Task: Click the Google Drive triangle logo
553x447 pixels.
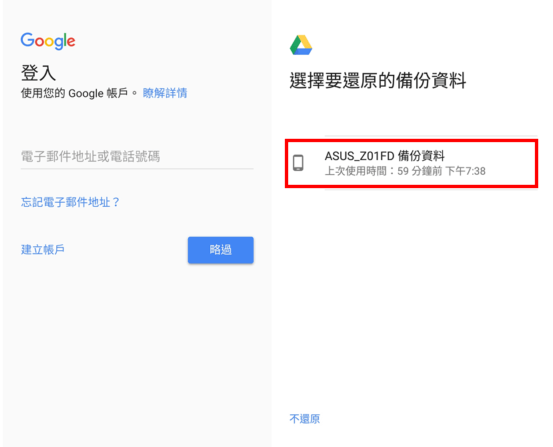Action: point(301,45)
